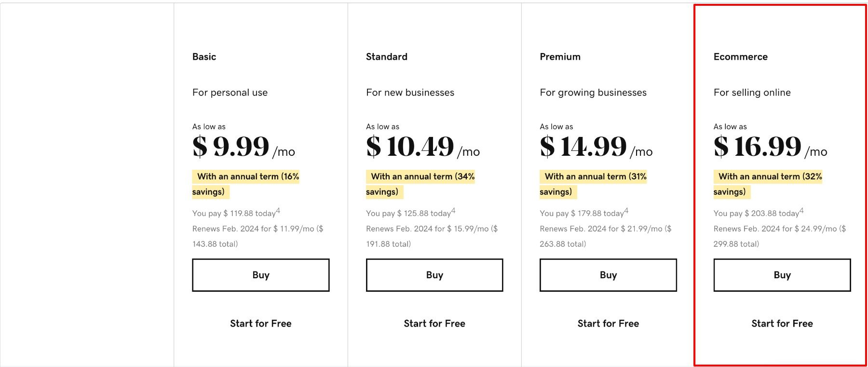The width and height of the screenshot is (868, 367).
Task: Click footnote 4 next to Premium's $179.88
Action: (625, 209)
